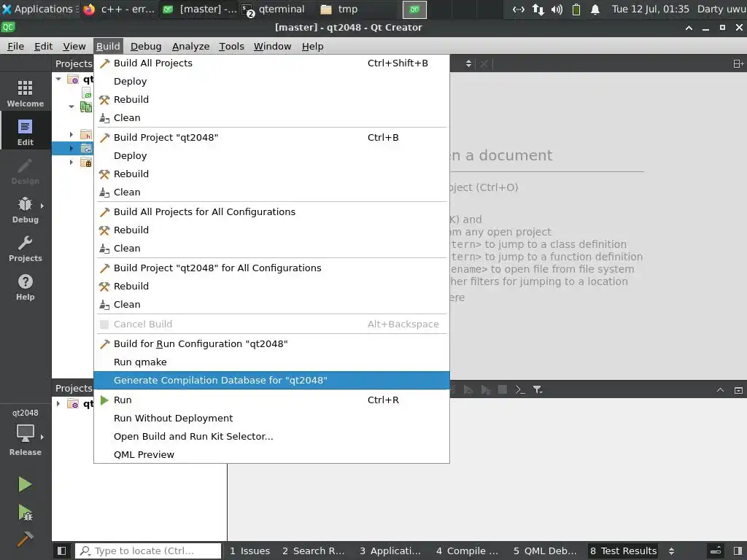Image resolution: width=747 pixels, height=560 pixels.
Task: Maximize the output pane
Action: (x=738, y=390)
